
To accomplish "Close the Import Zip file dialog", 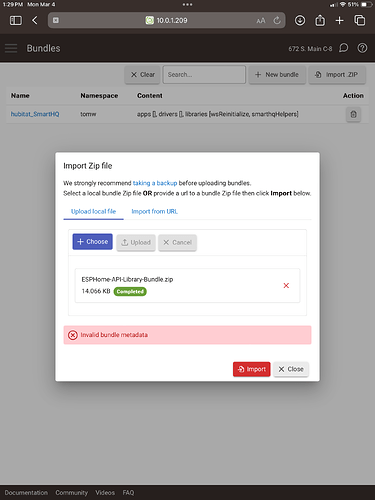I will click(291, 369).
